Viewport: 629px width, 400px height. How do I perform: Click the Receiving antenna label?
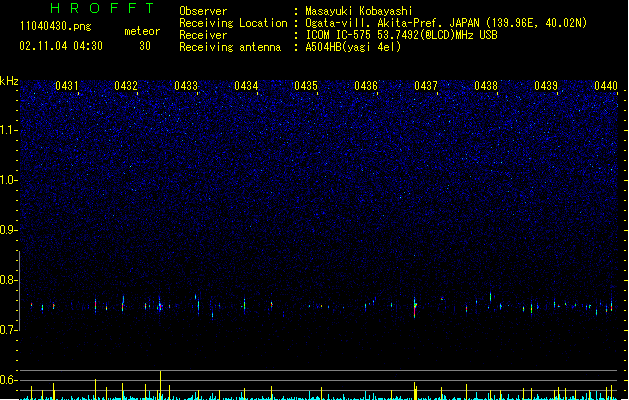click(x=230, y=47)
